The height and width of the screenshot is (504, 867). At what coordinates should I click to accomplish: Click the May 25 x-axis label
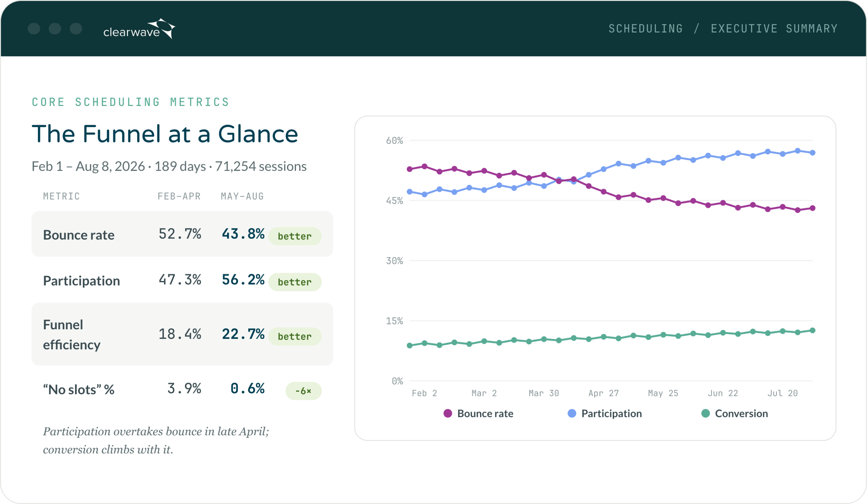click(x=663, y=393)
